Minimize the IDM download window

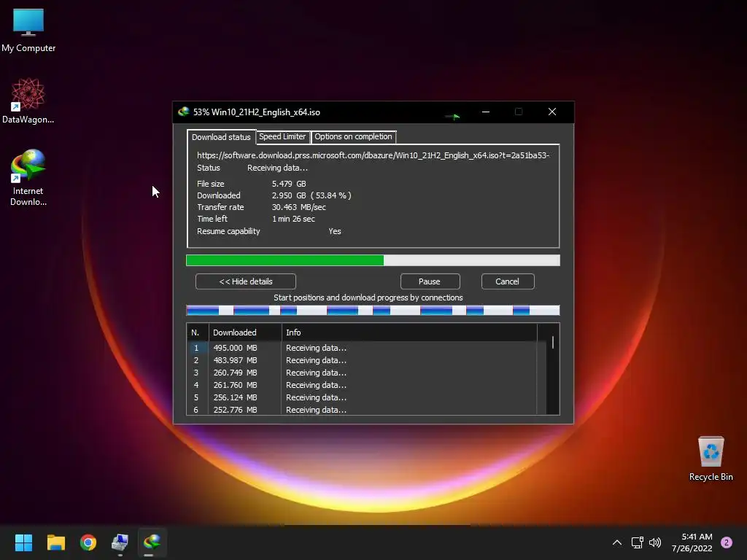[486, 112]
